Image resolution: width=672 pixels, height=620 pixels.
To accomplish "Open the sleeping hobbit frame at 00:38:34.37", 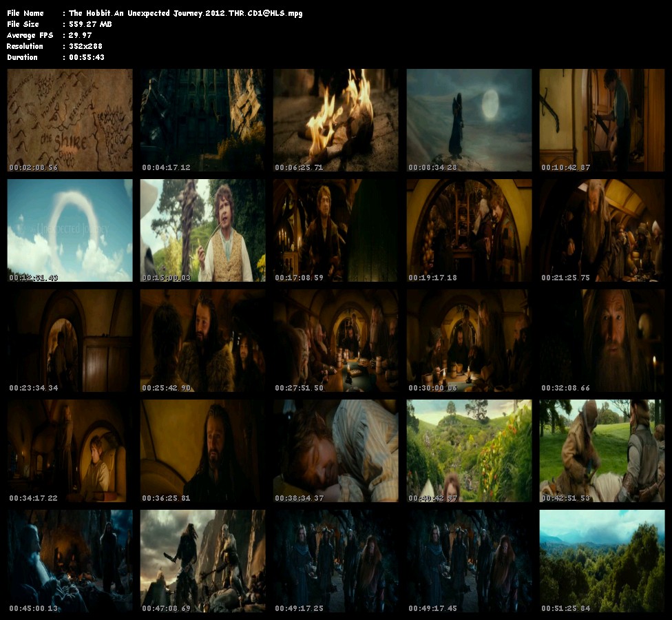I will pos(335,451).
